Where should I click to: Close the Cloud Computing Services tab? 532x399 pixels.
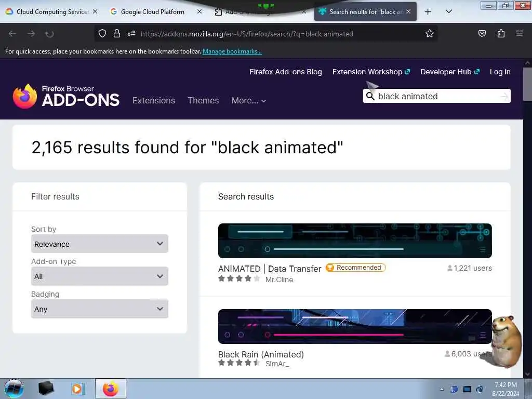pos(95,11)
